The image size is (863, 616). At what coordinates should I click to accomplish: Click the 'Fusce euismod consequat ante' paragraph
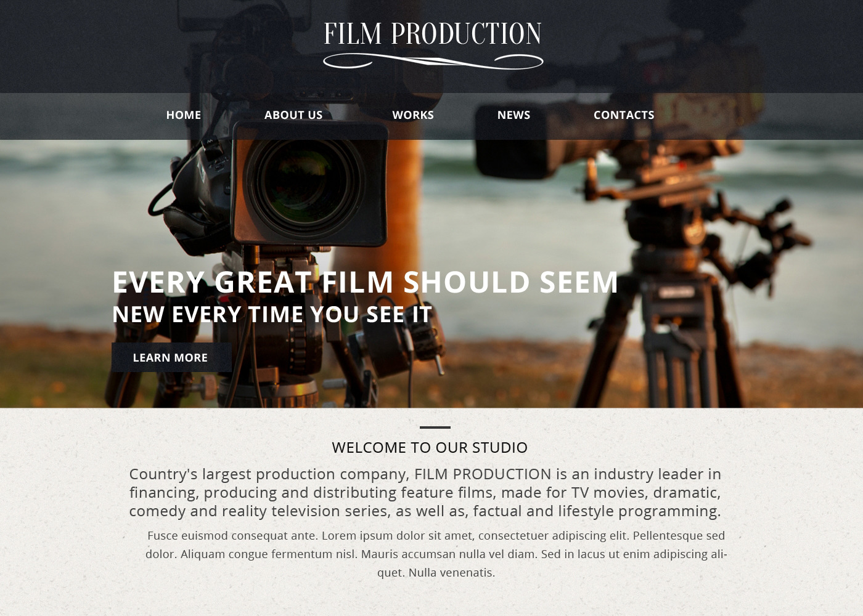coord(436,554)
